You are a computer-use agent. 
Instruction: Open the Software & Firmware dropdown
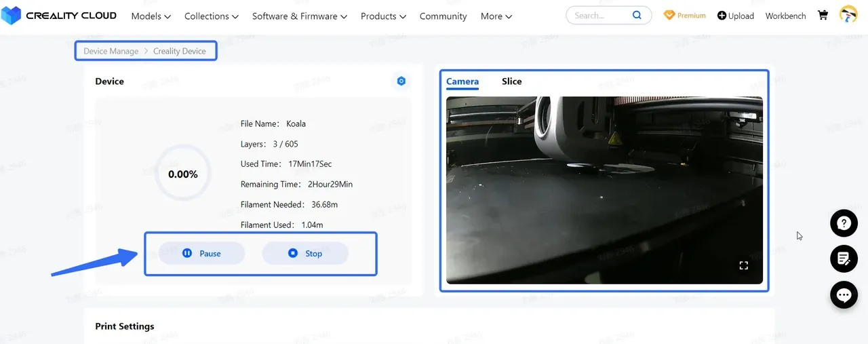[x=299, y=16]
